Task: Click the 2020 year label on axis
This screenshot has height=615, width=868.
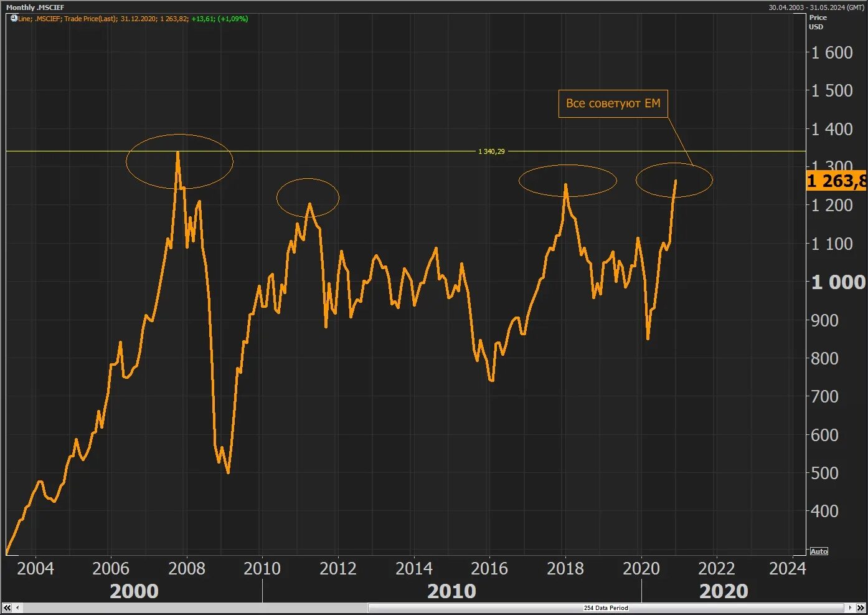Action: tap(641, 568)
